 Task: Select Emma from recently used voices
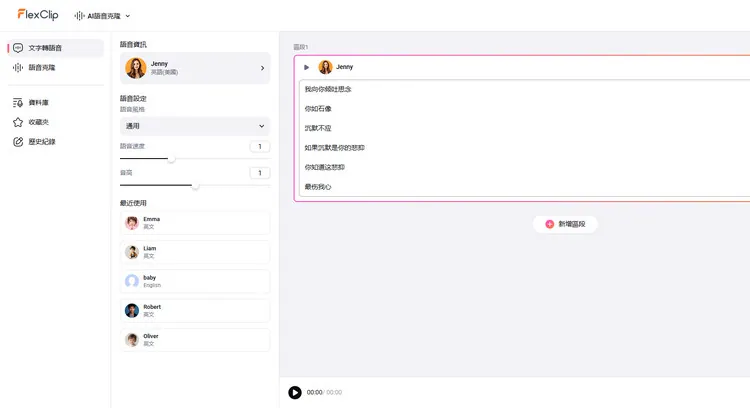195,223
